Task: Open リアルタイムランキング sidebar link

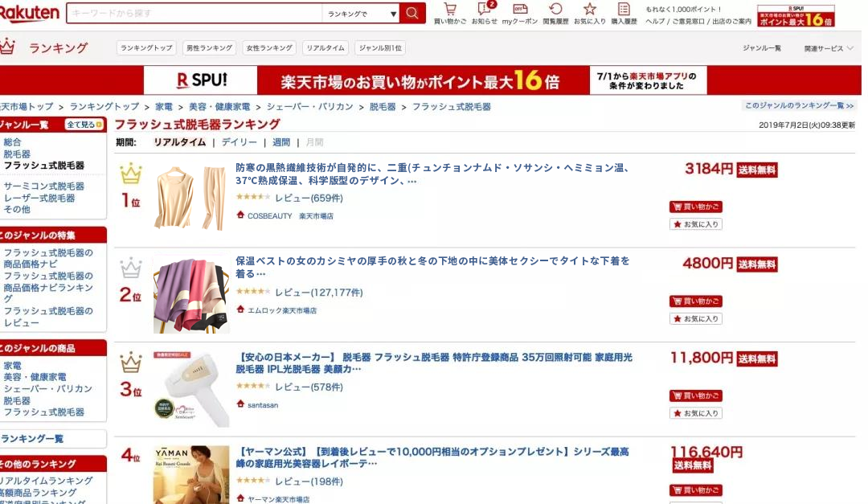Action: (47, 481)
